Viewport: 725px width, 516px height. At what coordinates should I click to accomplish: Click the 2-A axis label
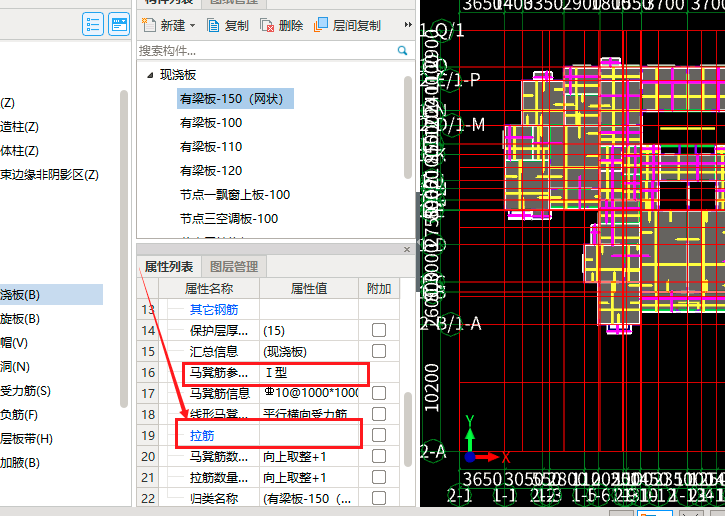[433, 451]
